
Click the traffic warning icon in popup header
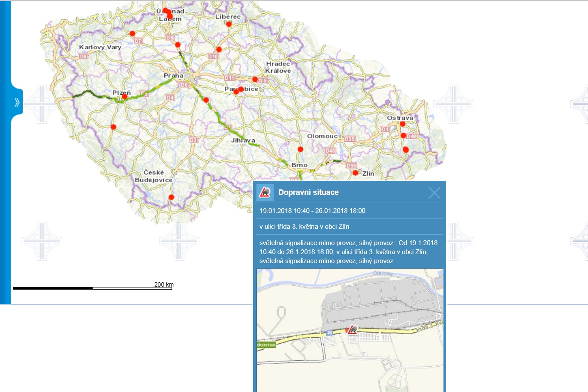[265, 193]
